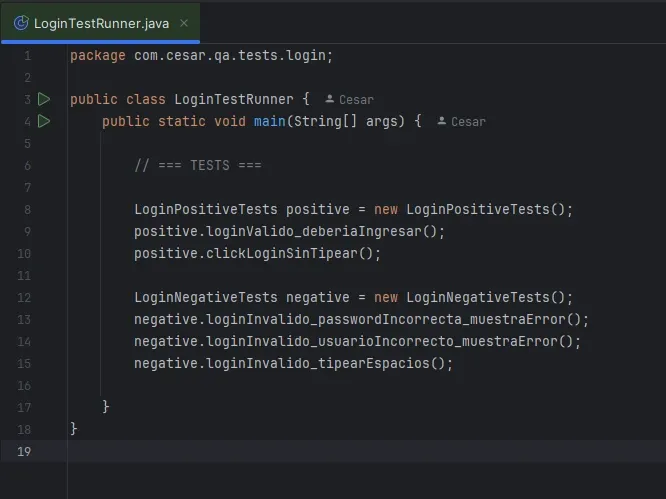666x499 pixels.
Task: Click line number 12 in the gutter
Action: click(24, 298)
